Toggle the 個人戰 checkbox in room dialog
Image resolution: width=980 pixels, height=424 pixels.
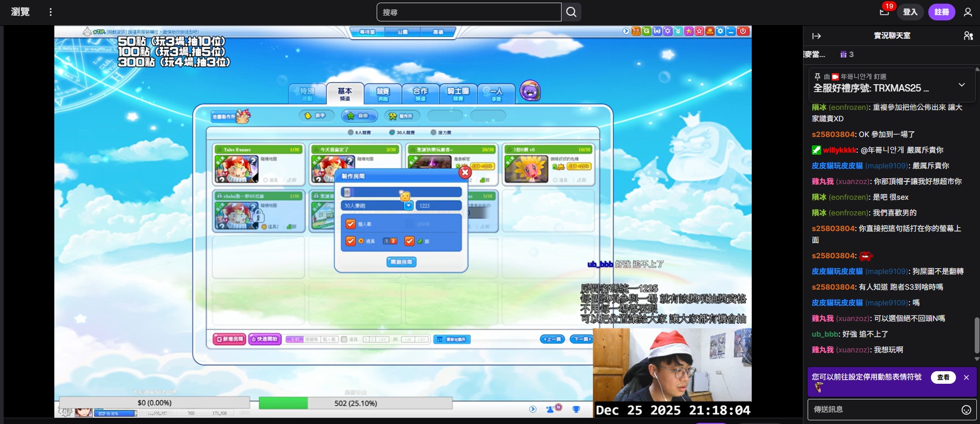pyautogui.click(x=351, y=224)
